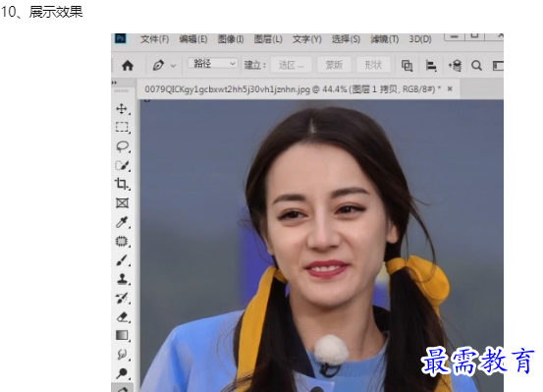This screenshot has width=543, height=392.
Task: Minimize the Photoshop window
Action: click(455, 36)
